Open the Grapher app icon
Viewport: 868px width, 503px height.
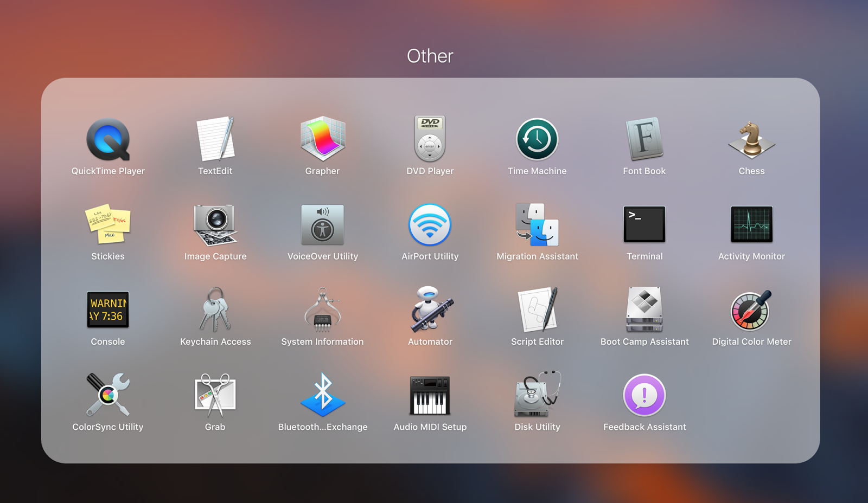[323, 139]
